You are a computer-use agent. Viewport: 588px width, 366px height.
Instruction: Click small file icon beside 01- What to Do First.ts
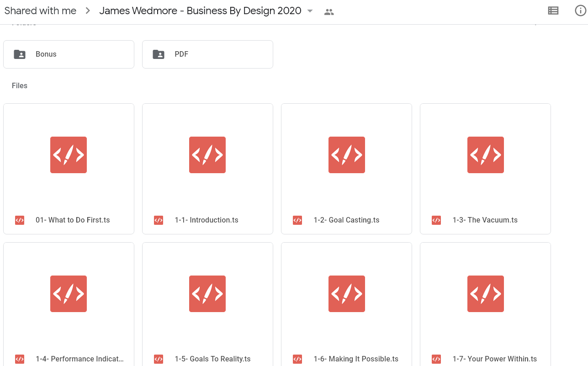tap(20, 220)
